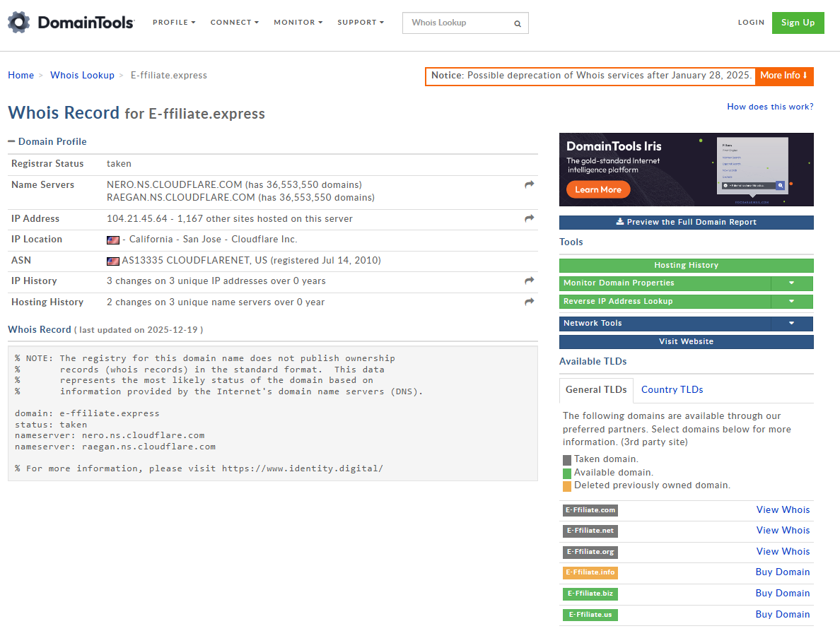Click the Sign Up button

click(x=798, y=22)
